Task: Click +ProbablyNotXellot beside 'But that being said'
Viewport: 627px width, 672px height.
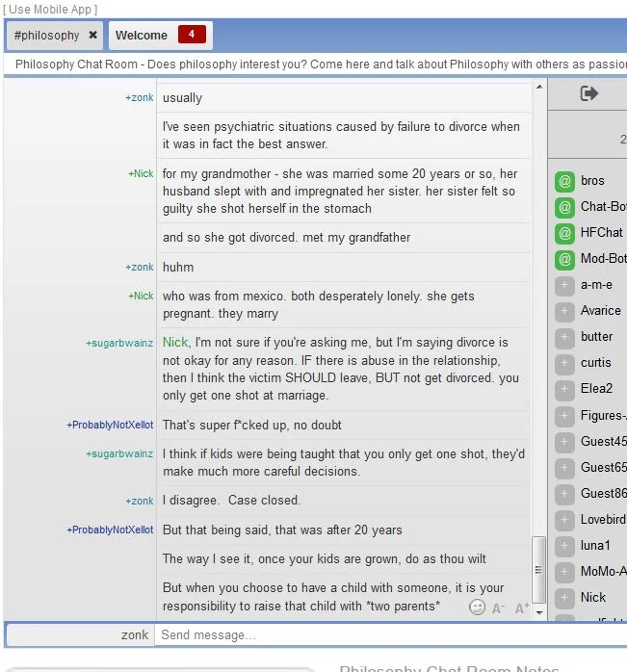Action: pyautogui.click(x=110, y=530)
